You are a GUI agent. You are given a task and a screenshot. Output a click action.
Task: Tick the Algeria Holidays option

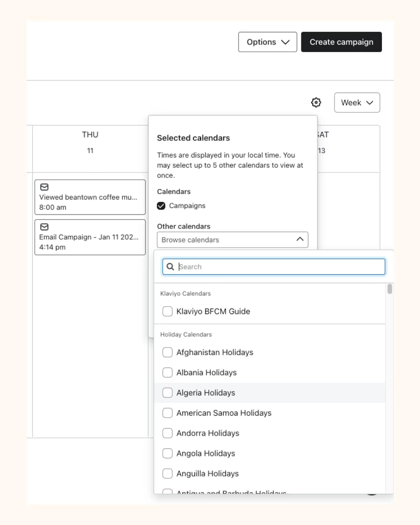168,392
